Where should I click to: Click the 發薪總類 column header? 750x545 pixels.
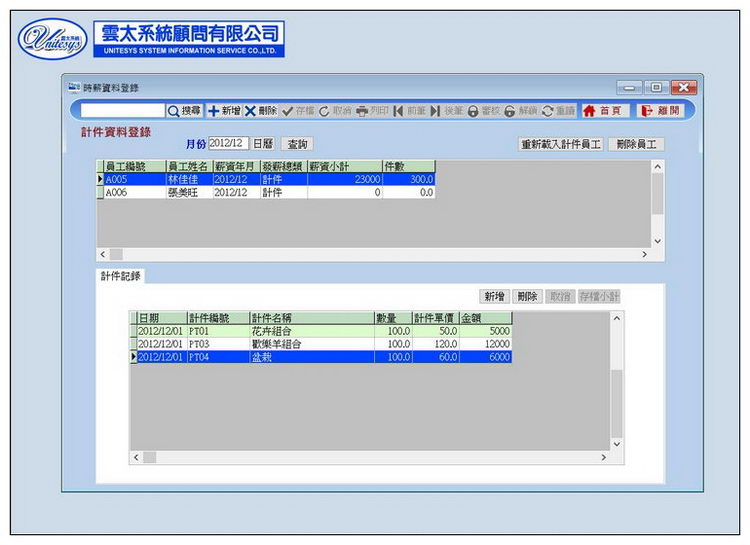[x=284, y=166]
